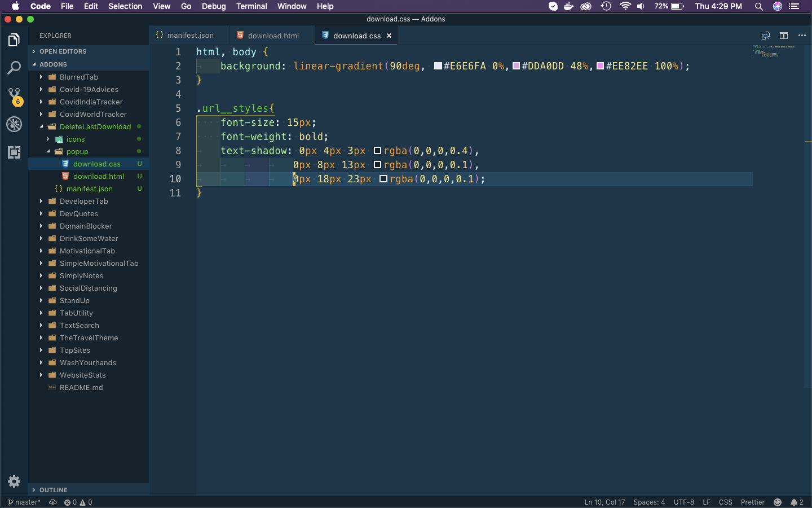The width and height of the screenshot is (812, 508).
Task: Switch to the manifest.json tab
Action: pyautogui.click(x=189, y=35)
